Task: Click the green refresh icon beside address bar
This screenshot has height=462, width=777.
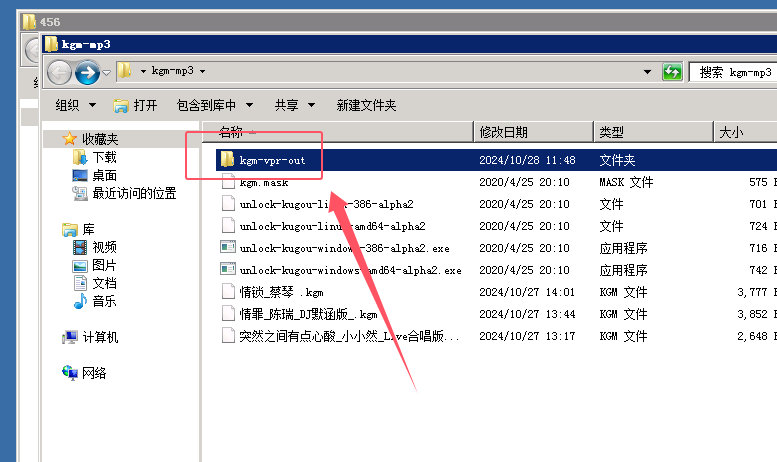Action: [673, 72]
